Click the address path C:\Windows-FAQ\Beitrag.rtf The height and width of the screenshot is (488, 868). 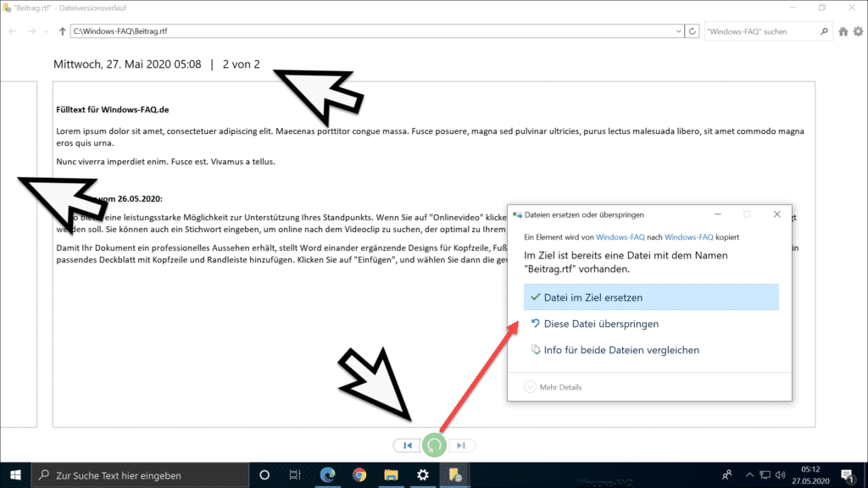click(x=120, y=31)
